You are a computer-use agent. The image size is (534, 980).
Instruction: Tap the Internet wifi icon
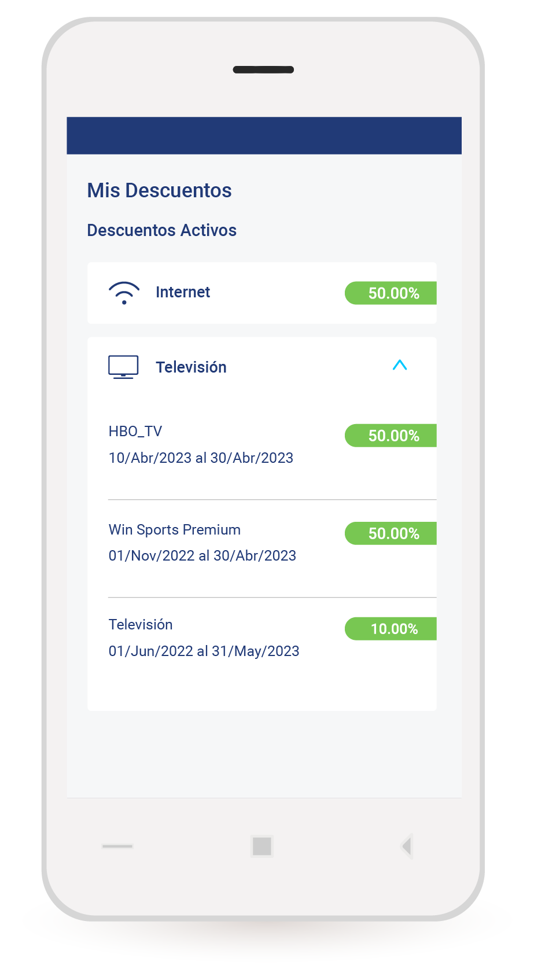124,293
